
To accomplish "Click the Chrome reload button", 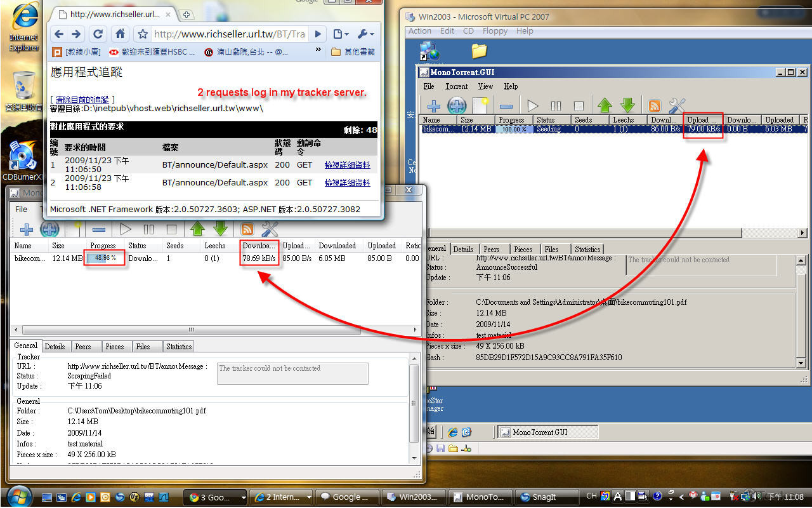I will (x=98, y=34).
